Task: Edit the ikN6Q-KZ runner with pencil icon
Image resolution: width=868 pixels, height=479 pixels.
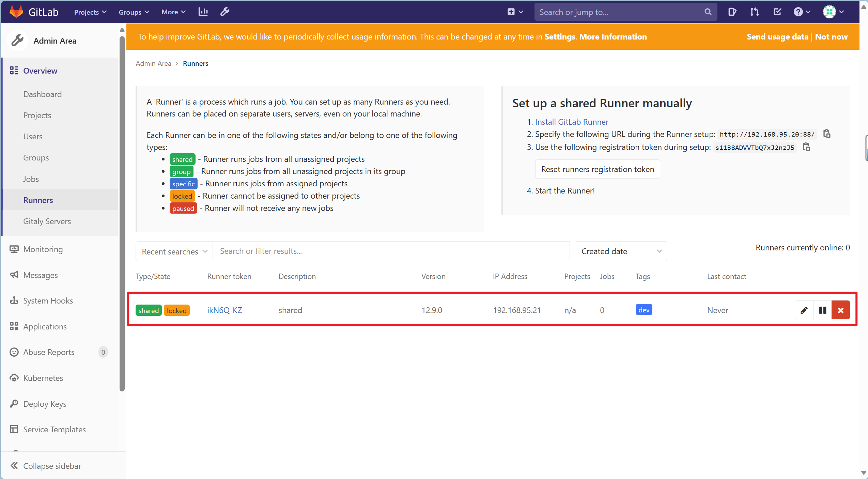Action: pyautogui.click(x=804, y=310)
